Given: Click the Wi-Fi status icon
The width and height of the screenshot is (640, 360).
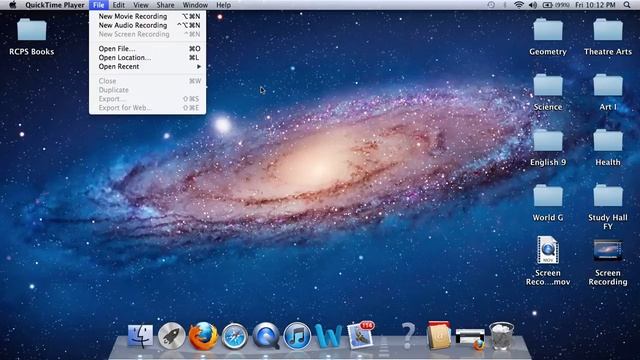Looking at the screenshot, I should coord(519,5).
